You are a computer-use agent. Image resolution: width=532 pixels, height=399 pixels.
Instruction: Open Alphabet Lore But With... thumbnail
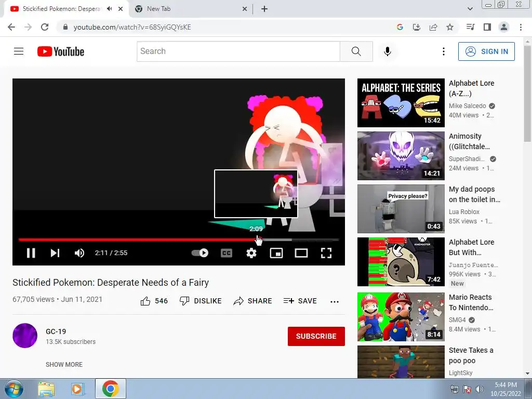click(401, 262)
